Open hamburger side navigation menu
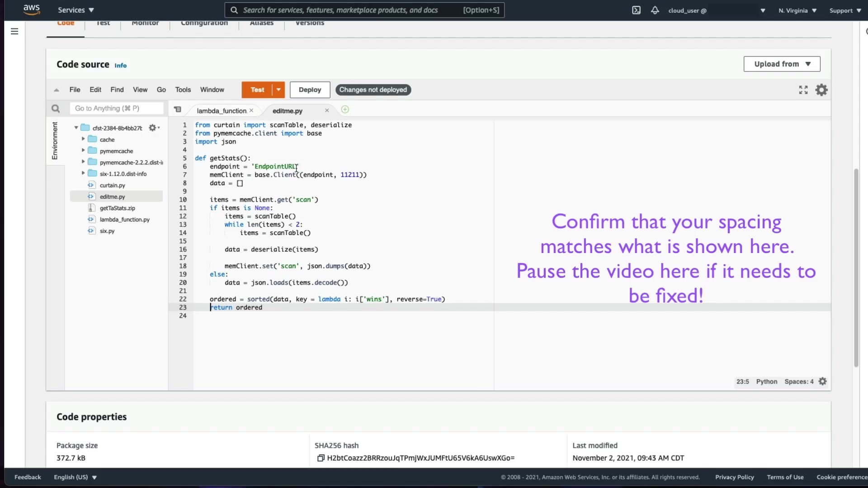This screenshot has height=488, width=868. pos(14,31)
